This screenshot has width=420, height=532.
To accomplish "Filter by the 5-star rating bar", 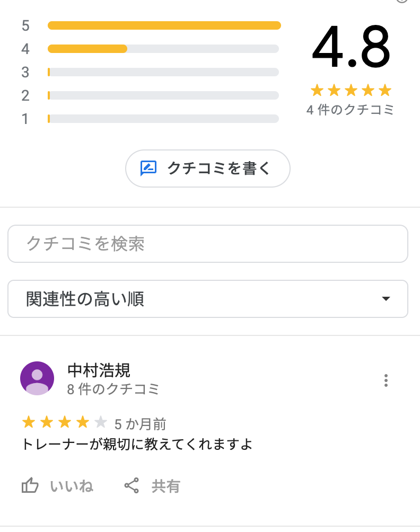I will (163, 25).
